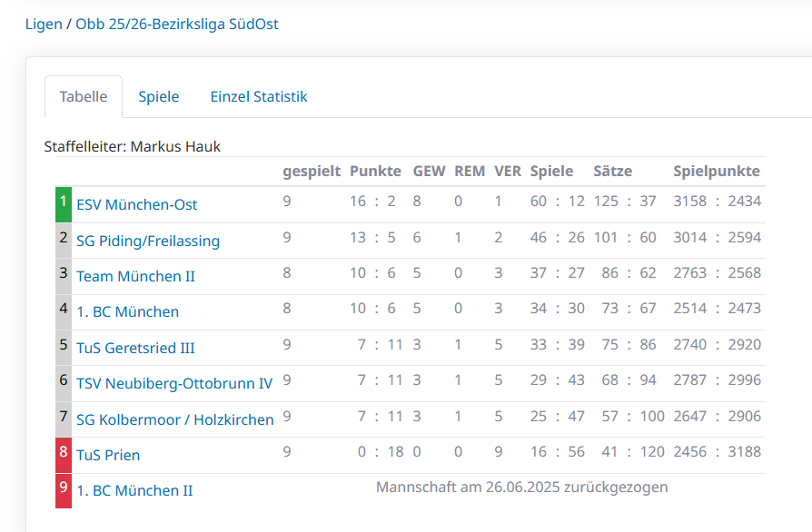812x532 pixels.
Task: Switch to the Tabelle tab
Action: pos(84,97)
